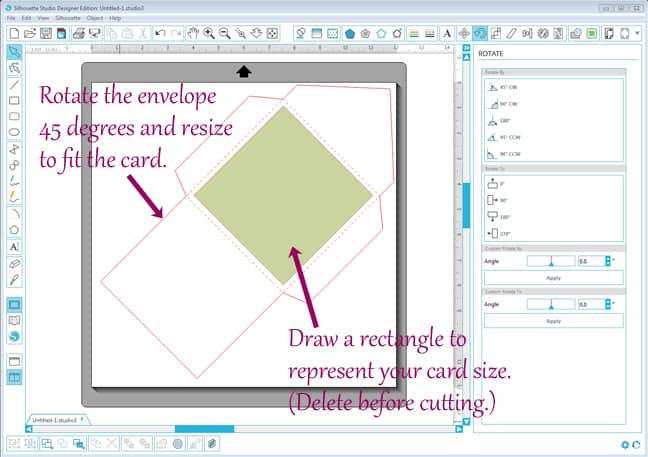This screenshot has height=457, width=648.
Task: Switch to the Untitled-1.studio3 document tab
Action: click(x=53, y=421)
